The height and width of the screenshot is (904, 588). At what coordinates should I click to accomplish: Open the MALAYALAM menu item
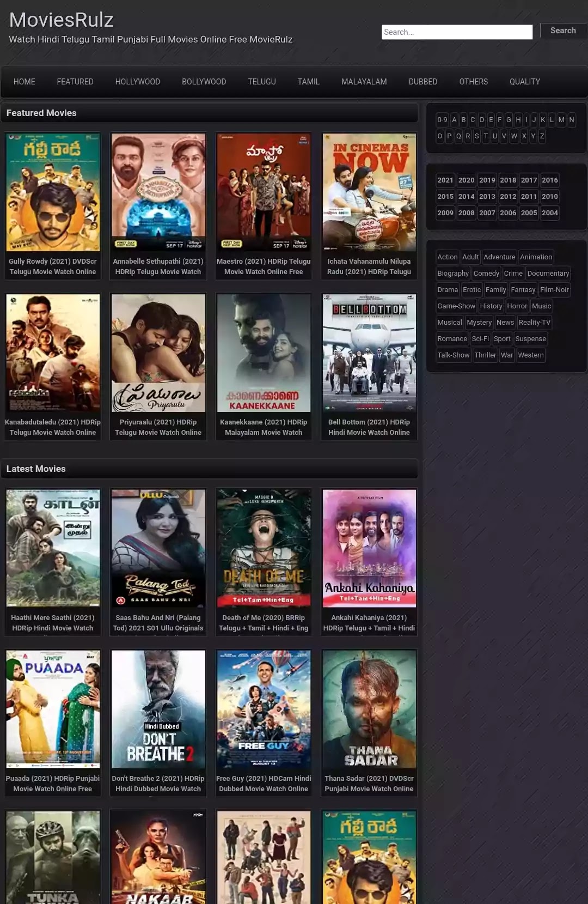click(364, 82)
